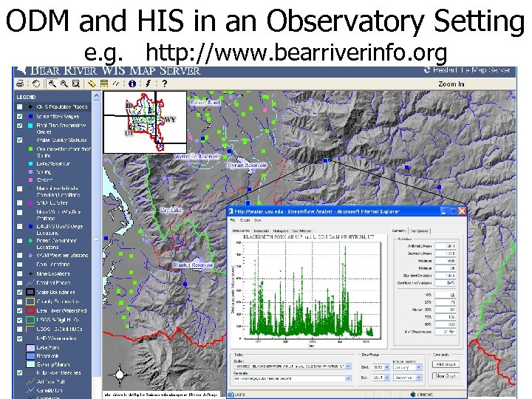Screen dimensions: 532x399
Task: Click the overview locator map thumbnail
Action: point(145,122)
